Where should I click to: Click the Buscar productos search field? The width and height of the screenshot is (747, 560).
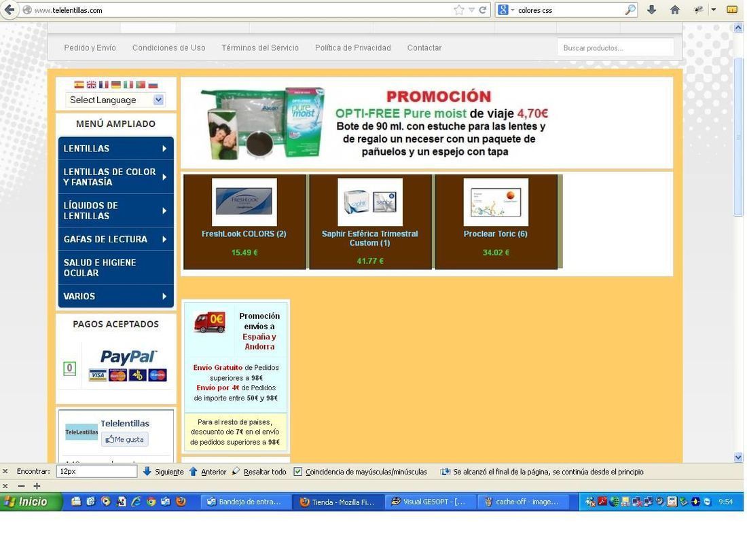coord(615,48)
